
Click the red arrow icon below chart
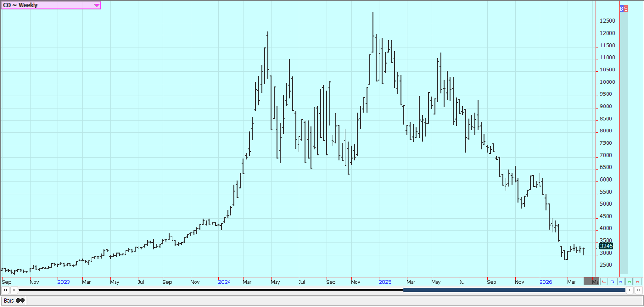click(x=604, y=282)
